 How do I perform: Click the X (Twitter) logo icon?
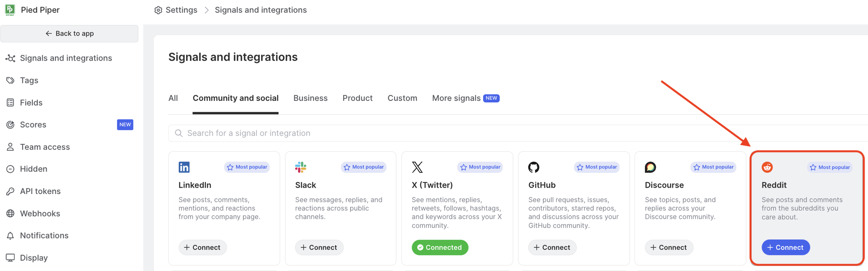coord(417,167)
